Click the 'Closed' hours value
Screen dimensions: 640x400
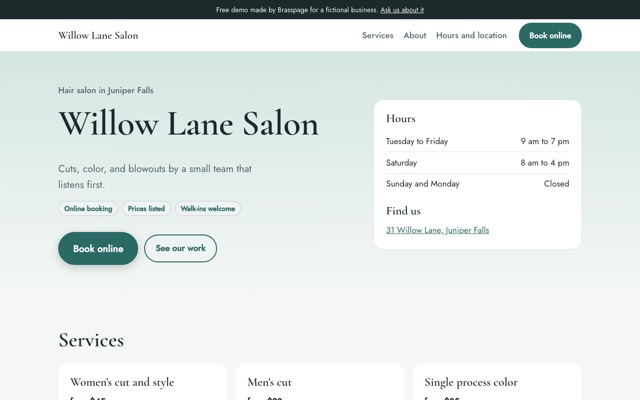556,184
